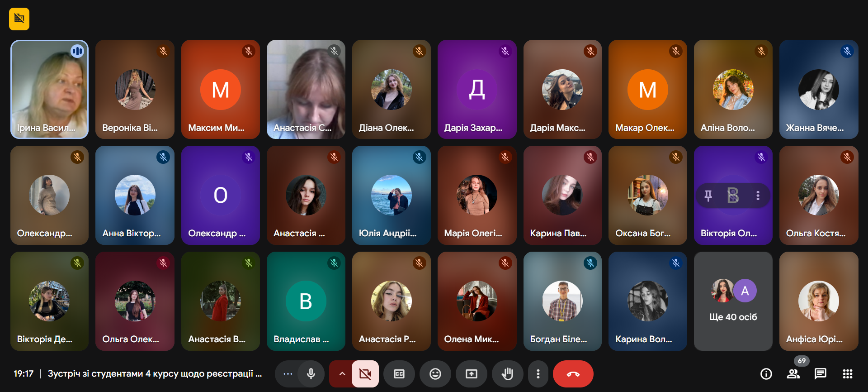Click the meeting title "Зустріч зі студентами"

click(x=155, y=374)
